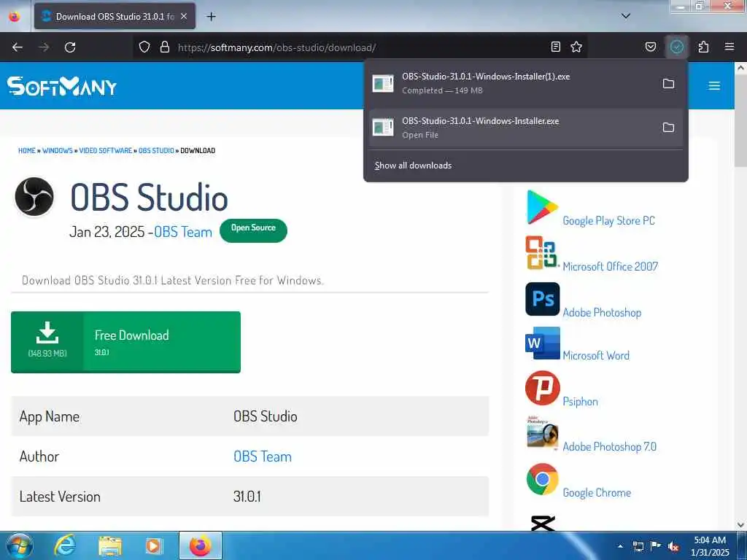Open the SoftMany site hamburger menu
The height and width of the screenshot is (560, 747).
coord(714,86)
